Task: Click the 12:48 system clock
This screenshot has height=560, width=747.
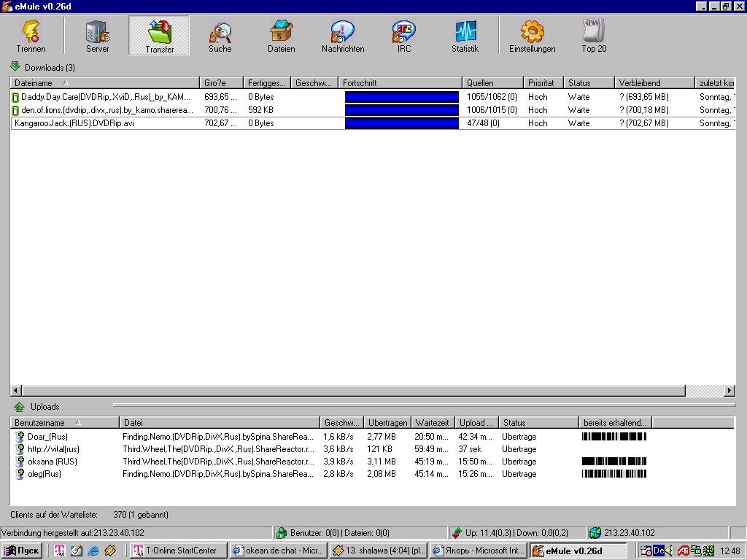Action: click(729, 551)
